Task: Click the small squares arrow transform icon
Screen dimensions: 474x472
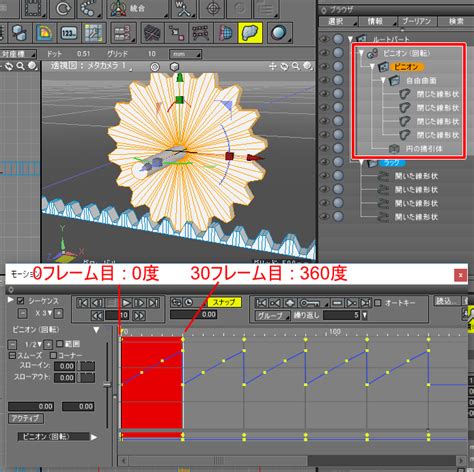Action: pyautogui.click(x=176, y=33)
